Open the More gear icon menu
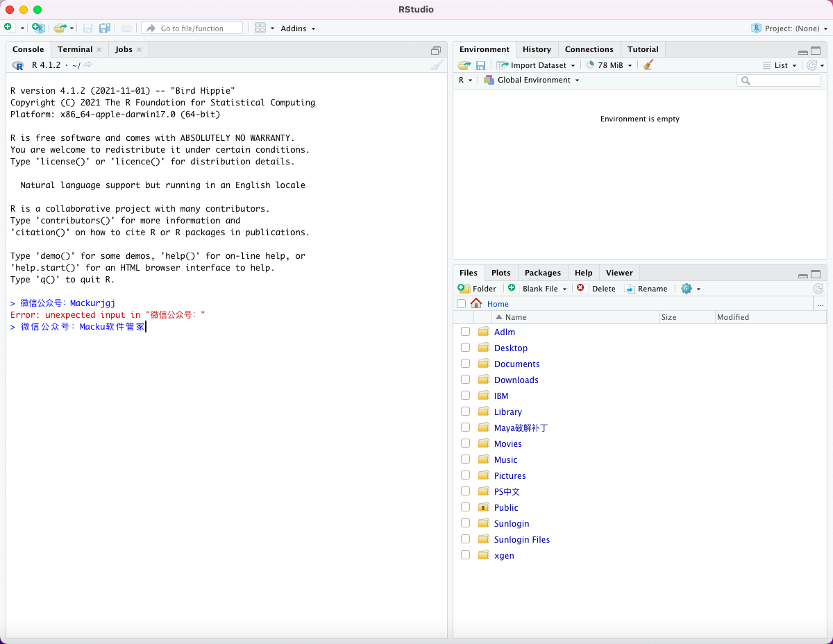 click(x=691, y=289)
